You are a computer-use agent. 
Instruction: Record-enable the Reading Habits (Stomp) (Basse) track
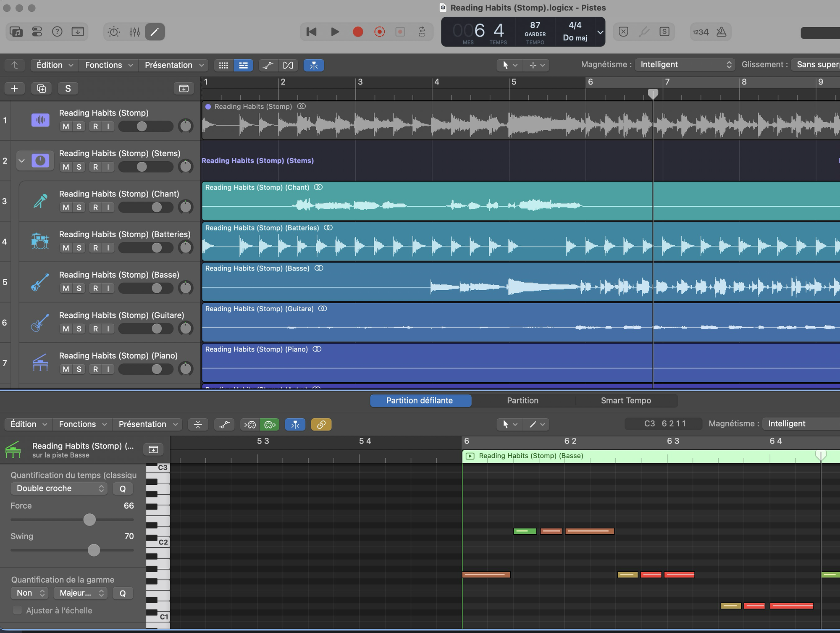pos(95,288)
